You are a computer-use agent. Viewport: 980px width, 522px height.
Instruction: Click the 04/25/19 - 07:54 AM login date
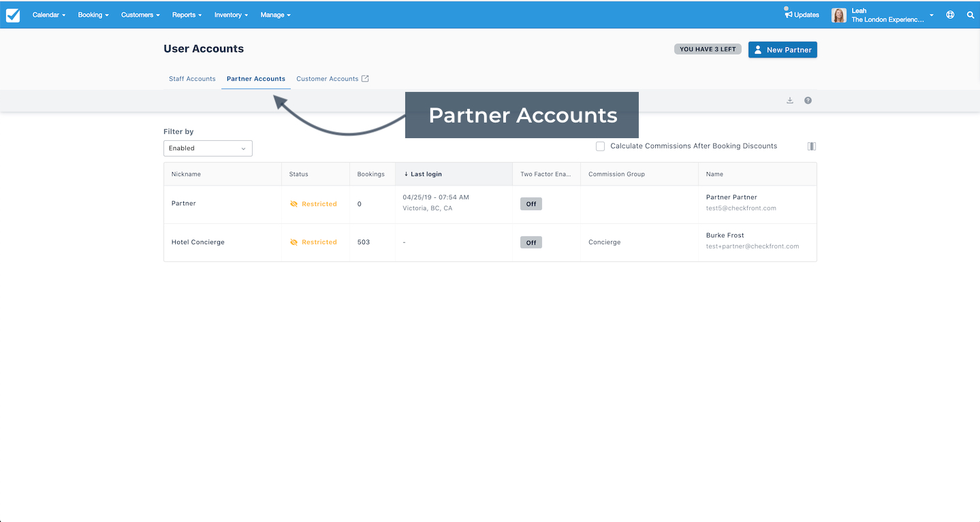point(436,197)
